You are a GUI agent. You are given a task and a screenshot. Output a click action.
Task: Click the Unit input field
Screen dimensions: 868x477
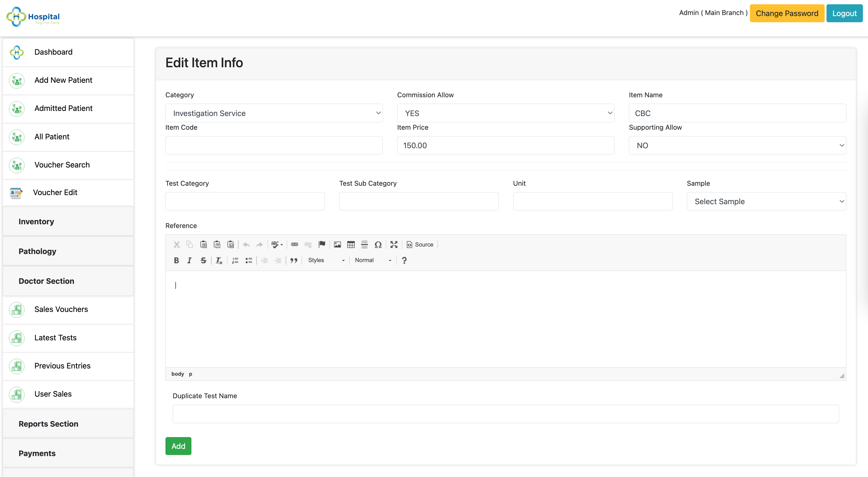point(593,202)
